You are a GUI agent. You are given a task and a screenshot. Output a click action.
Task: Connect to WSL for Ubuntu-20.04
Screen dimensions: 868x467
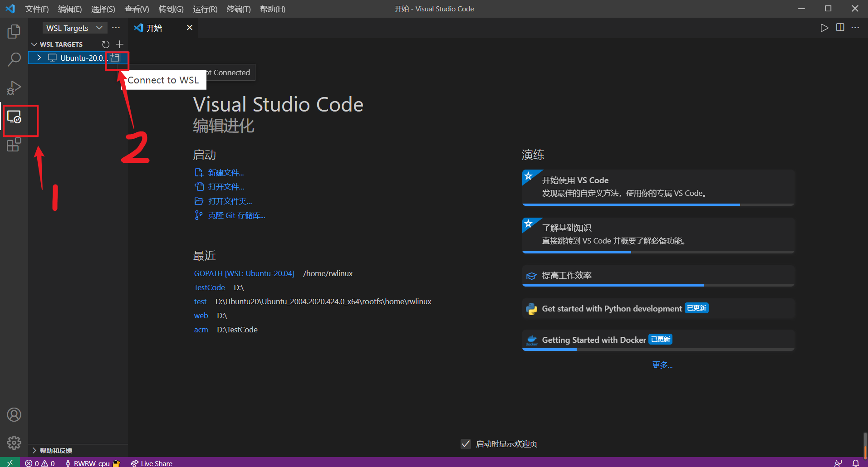coord(115,58)
